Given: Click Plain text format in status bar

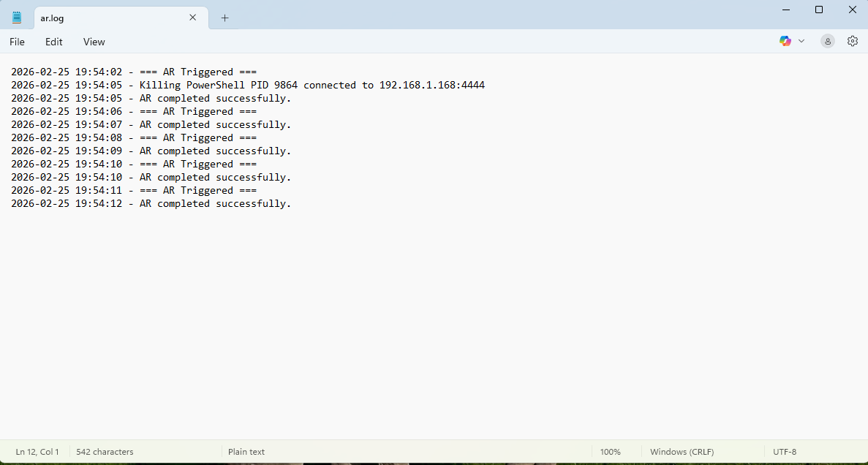Looking at the screenshot, I should [246, 452].
